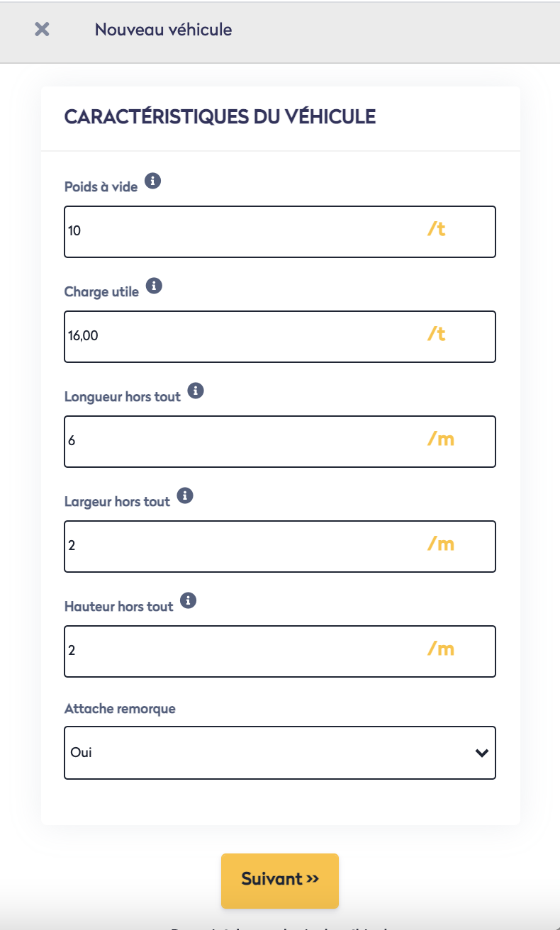The width and height of the screenshot is (560, 930).
Task: Click info icon next to Poids à vide
Action: [x=152, y=181]
